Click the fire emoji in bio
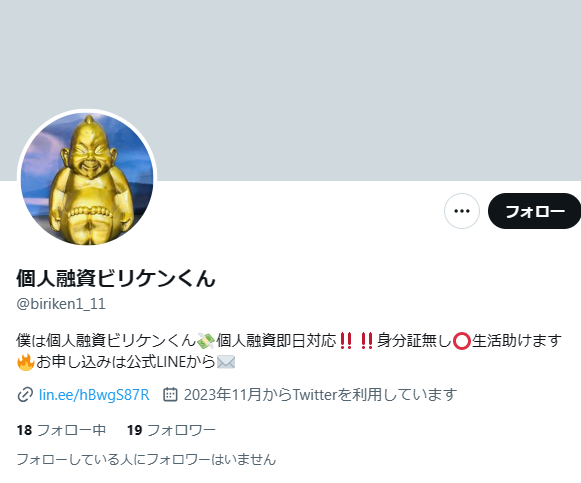This screenshot has height=483, width=581. coord(26,362)
